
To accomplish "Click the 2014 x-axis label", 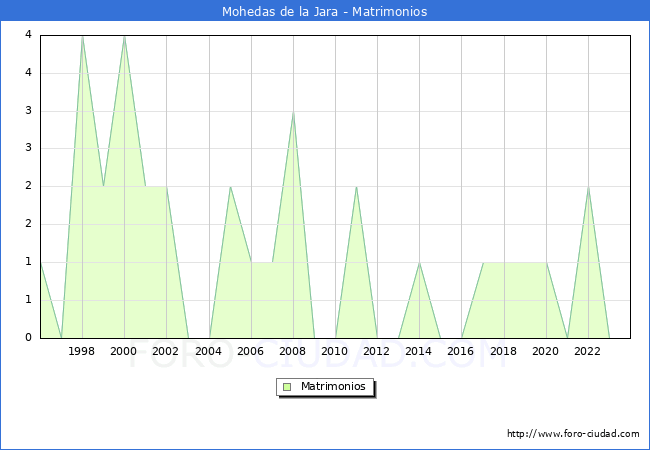I will click(419, 351).
